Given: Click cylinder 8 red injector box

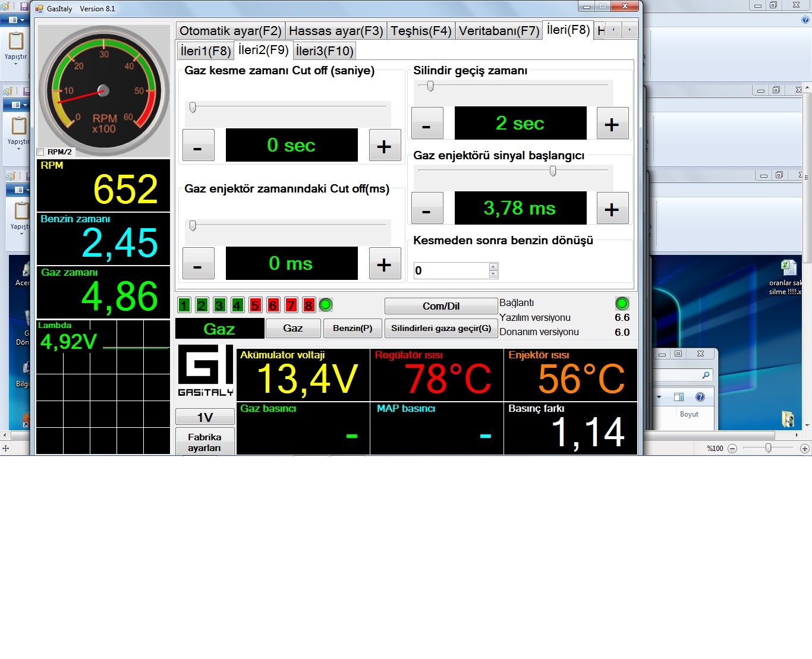Looking at the screenshot, I should (x=309, y=305).
